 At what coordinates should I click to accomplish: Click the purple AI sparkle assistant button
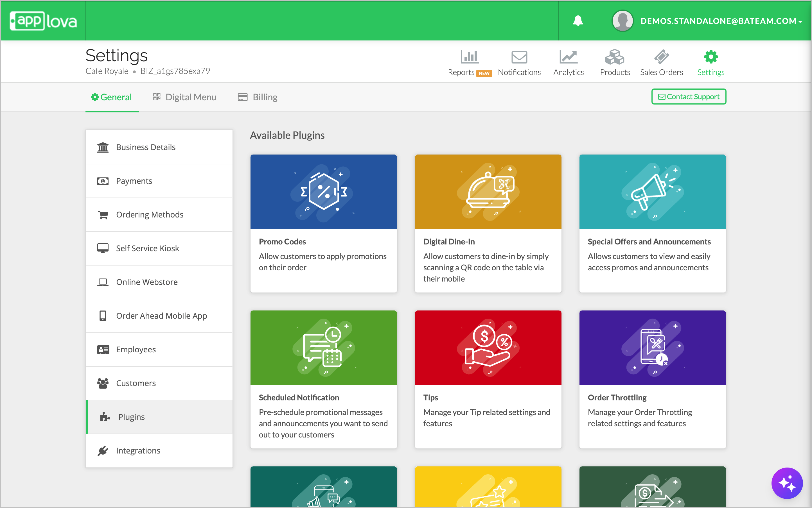pos(786,484)
